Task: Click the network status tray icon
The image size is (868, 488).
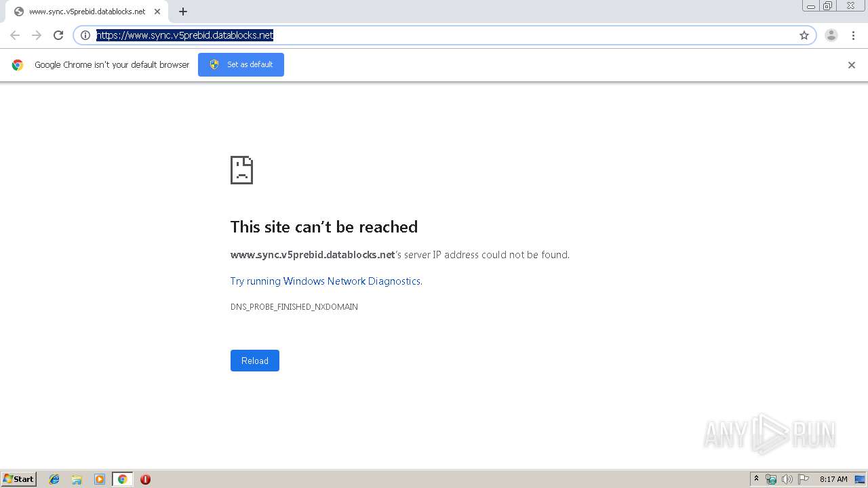Action: click(x=771, y=479)
